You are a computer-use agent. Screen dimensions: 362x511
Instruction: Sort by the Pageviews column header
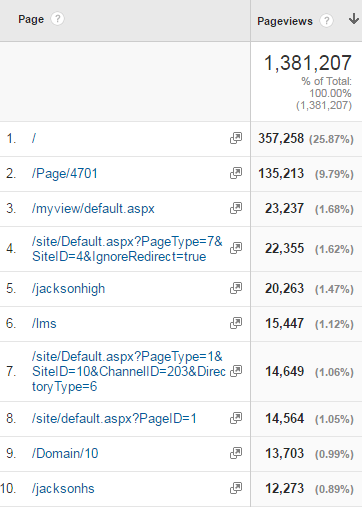tap(285, 21)
